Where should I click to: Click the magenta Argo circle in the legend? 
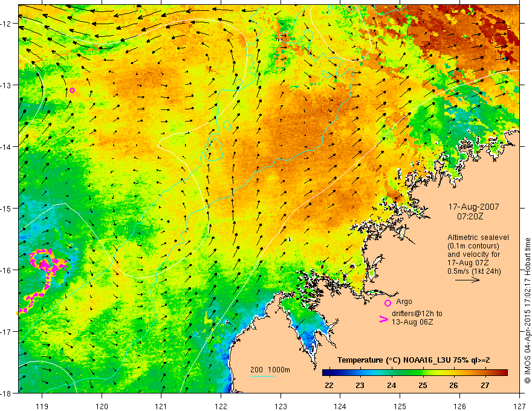tap(388, 303)
